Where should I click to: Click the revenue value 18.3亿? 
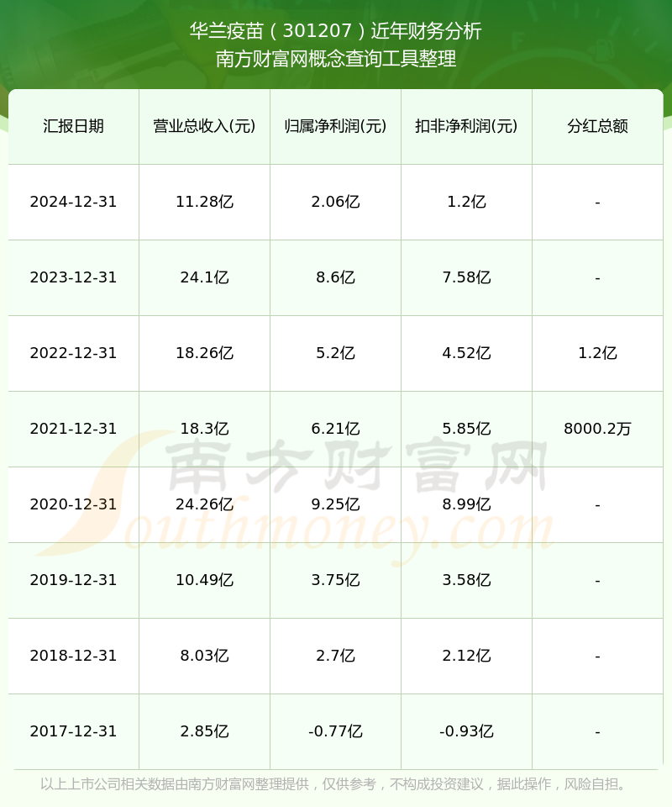tap(205, 429)
